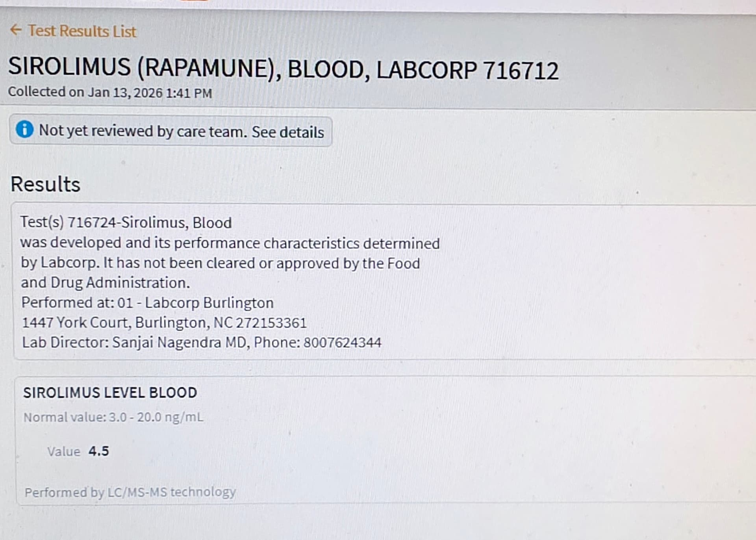Click the back arrow icon
This screenshot has width=756, height=540.
tap(16, 30)
